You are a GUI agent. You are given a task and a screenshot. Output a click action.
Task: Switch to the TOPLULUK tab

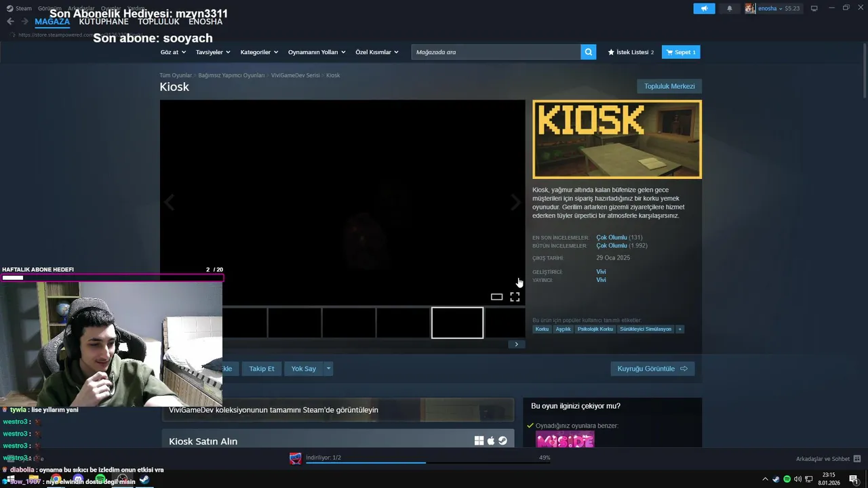[x=159, y=22]
